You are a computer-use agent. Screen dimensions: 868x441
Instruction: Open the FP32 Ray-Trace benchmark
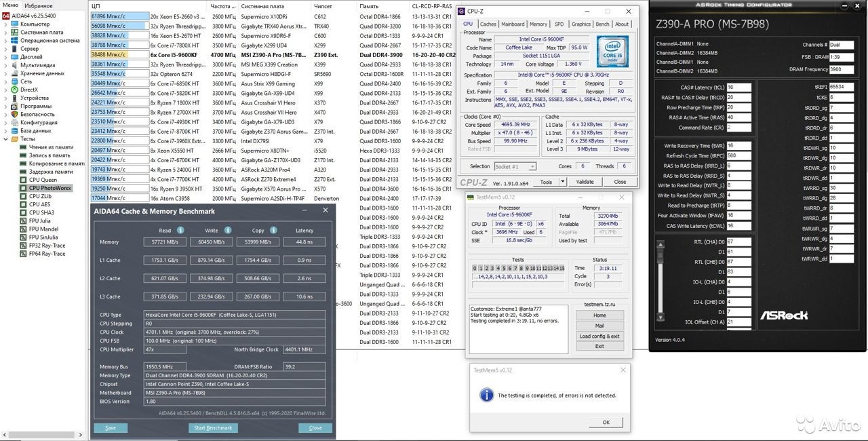point(42,246)
